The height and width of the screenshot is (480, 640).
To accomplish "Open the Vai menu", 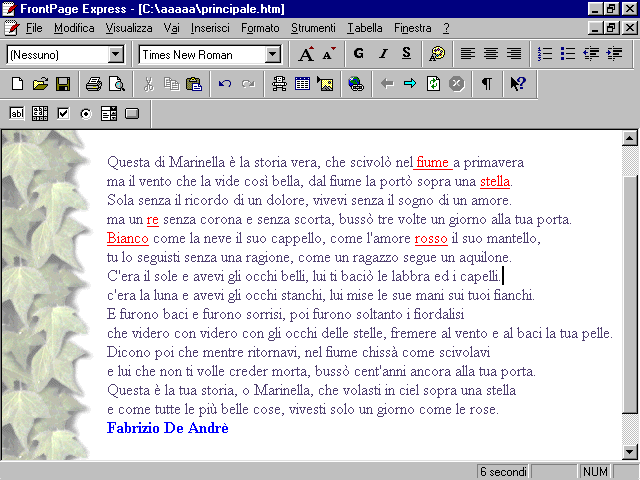I will click(171, 28).
